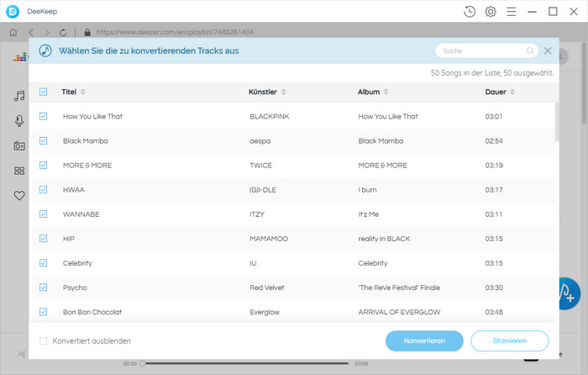Open Explore grid icon in sidebar
588x375 pixels.
[19, 171]
